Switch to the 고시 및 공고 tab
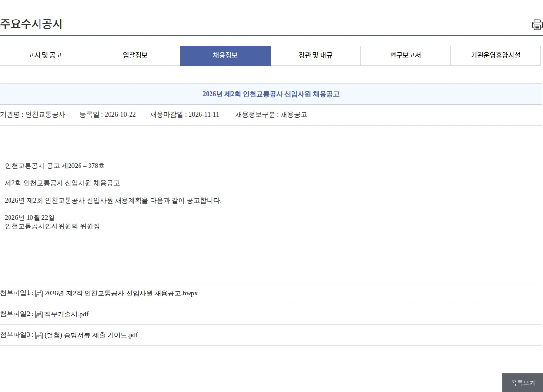 point(45,55)
